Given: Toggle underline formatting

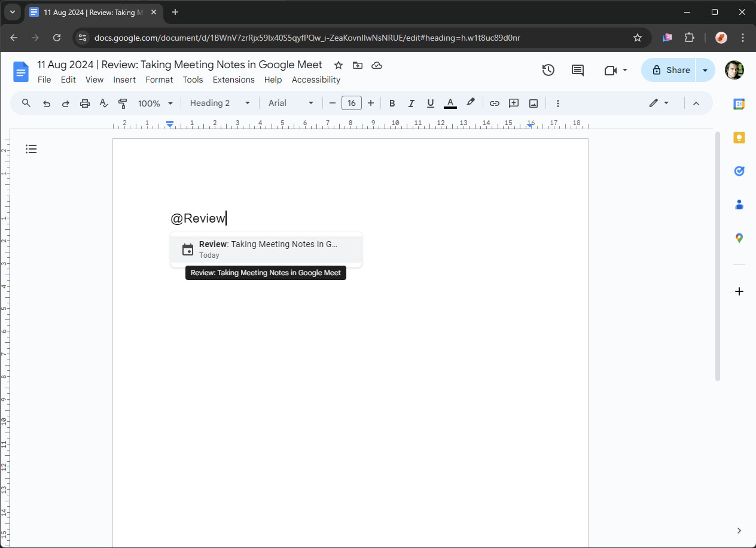Looking at the screenshot, I should click(431, 103).
